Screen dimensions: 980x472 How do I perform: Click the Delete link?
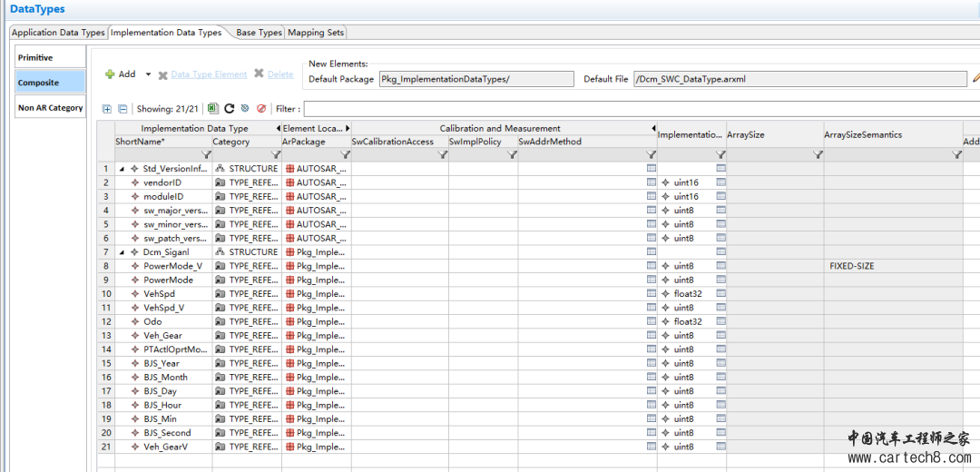[x=280, y=74]
